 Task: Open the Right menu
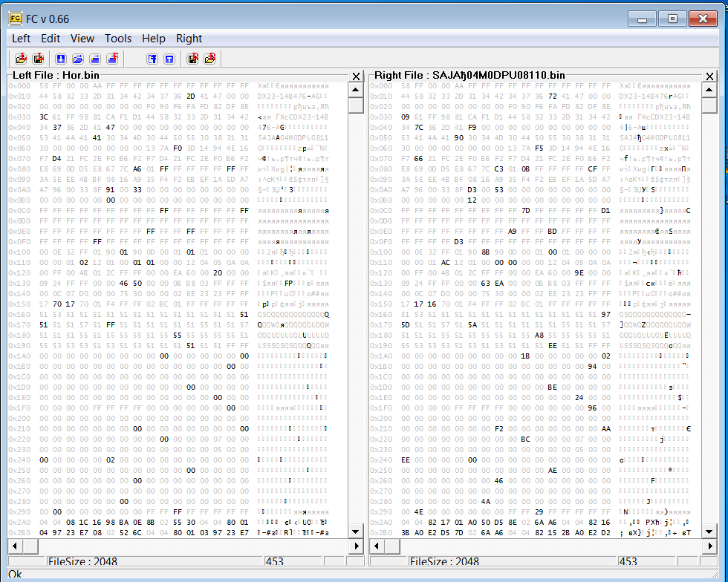coord(189,39)
